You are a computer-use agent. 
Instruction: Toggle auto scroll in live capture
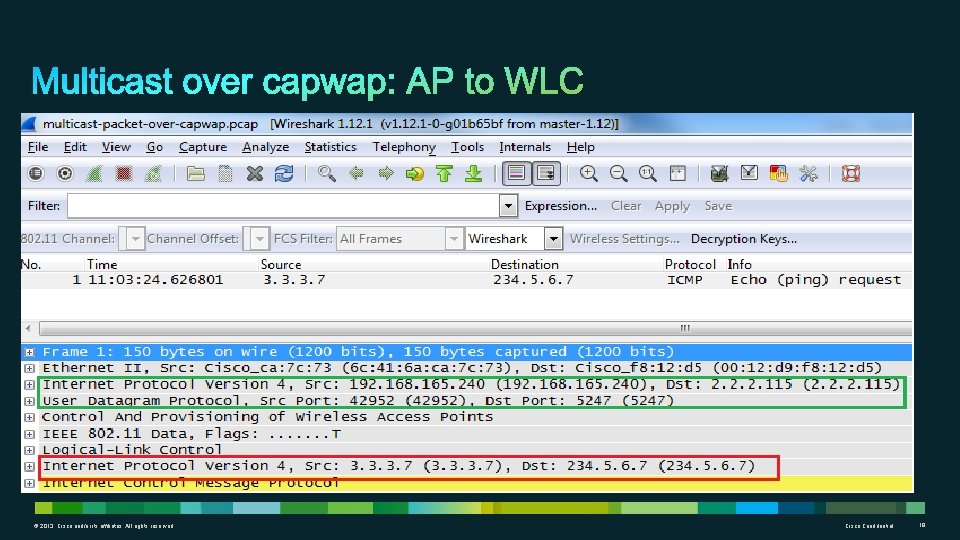click(546, 174)
